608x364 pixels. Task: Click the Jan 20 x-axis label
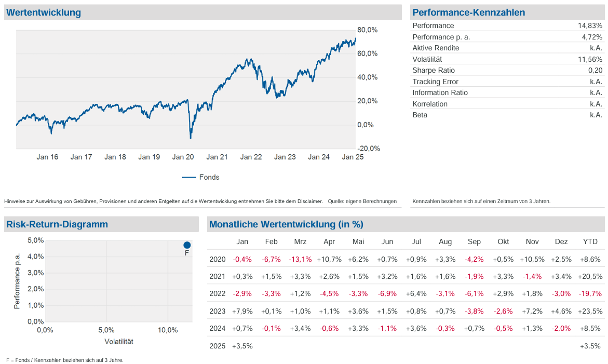(183, 157)
